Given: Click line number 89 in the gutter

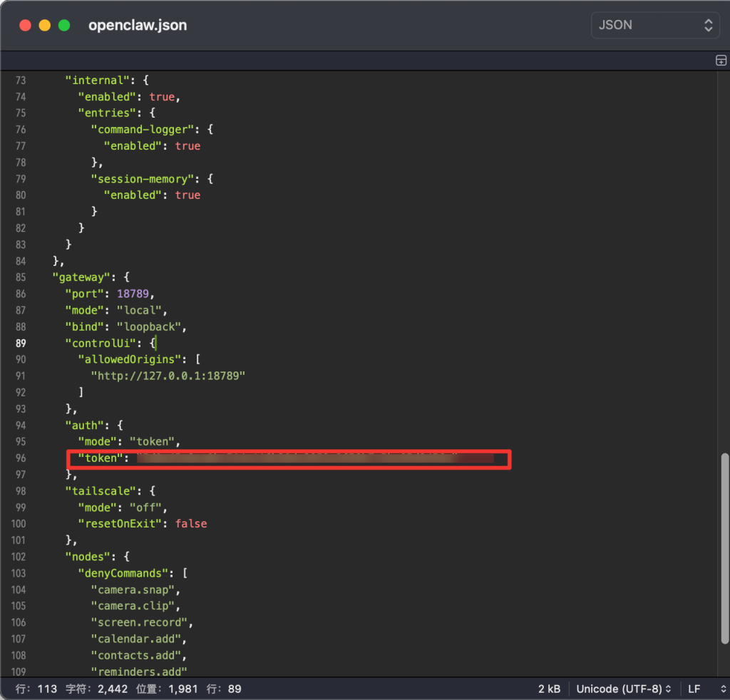Looking at the screenshot, I should coord(21,343).
